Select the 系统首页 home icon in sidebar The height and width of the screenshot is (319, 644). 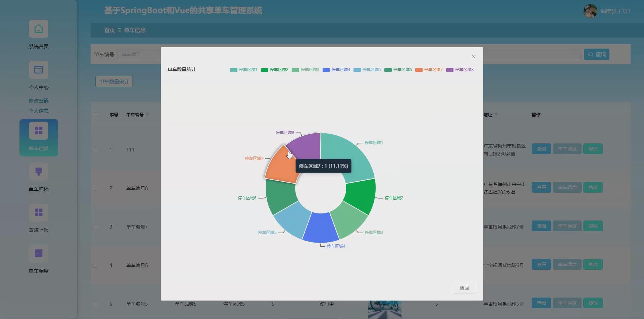(x=39, y=29)
